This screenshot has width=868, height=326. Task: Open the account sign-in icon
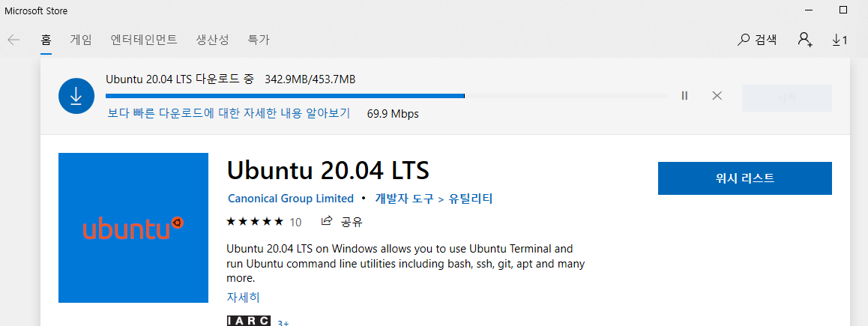805,39
